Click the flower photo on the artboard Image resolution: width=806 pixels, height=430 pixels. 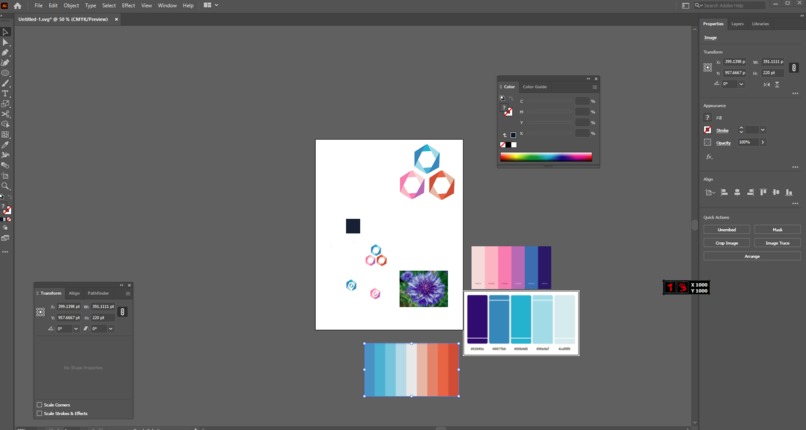[424, 289]
